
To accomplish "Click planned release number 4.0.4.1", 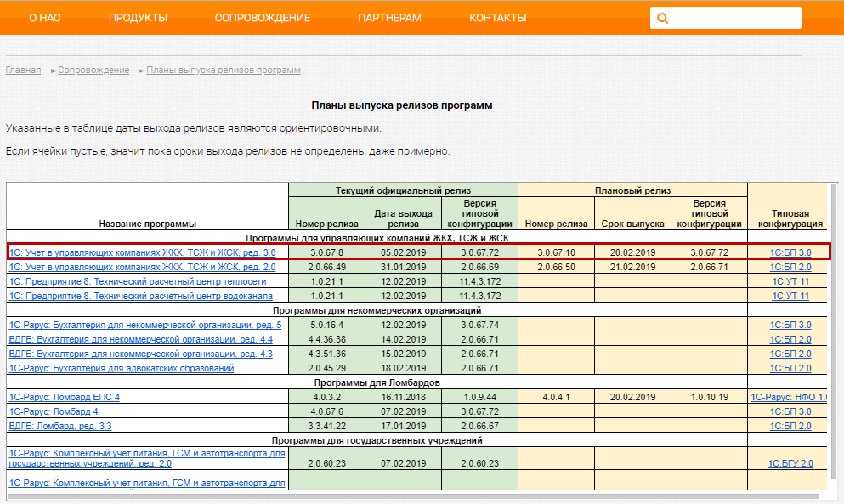I will (x=557, y=398).
